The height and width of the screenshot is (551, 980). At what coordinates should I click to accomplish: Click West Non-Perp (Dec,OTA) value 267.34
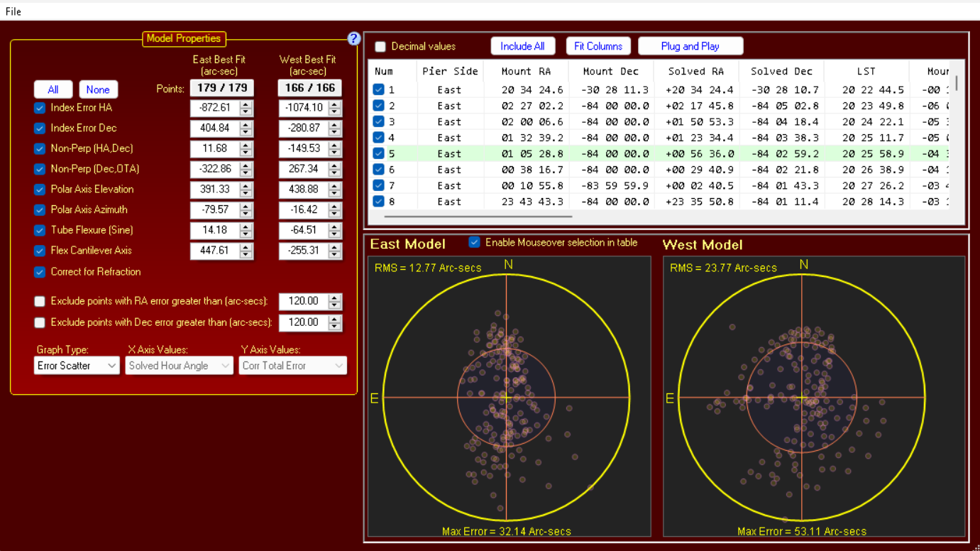click(x=304, y=169)
